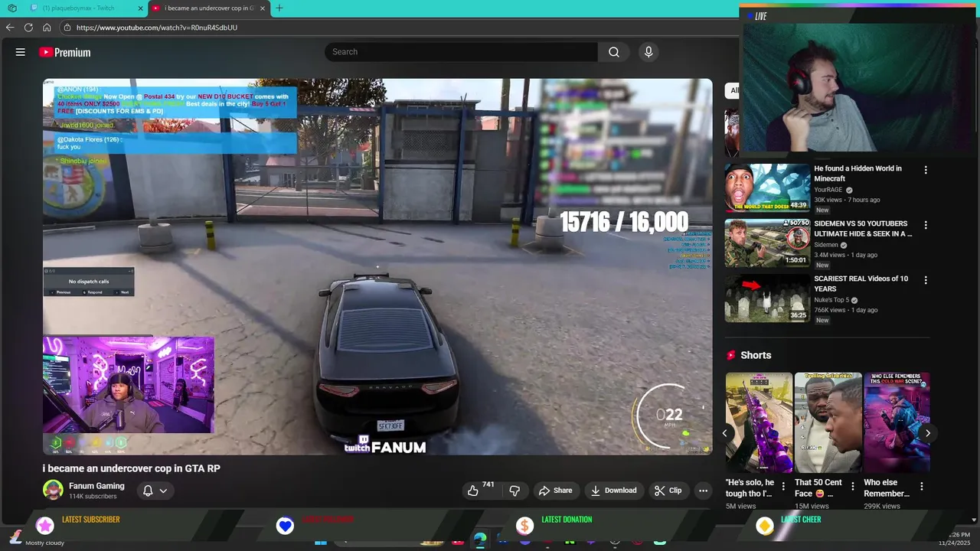Open more actions three-dot menu under video
The height and width of the screenshot is (551, 980).
[x=703, y=491]
